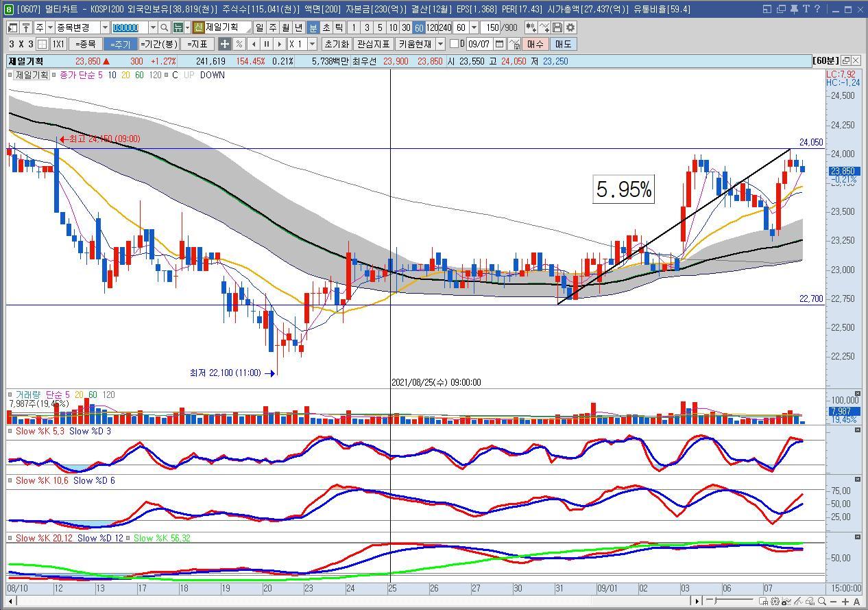Select the 5 minute interval tab
The image size is (868, 610).
(x=380, y=27)
